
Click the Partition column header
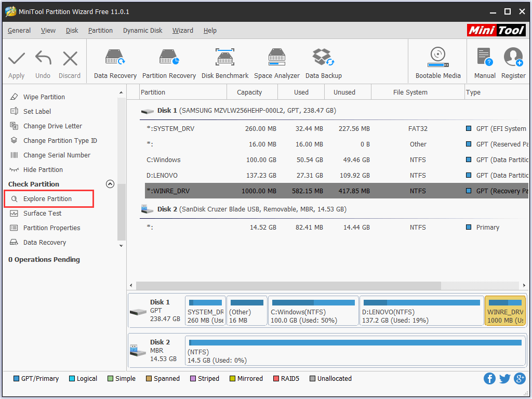(x=183, y=92)
